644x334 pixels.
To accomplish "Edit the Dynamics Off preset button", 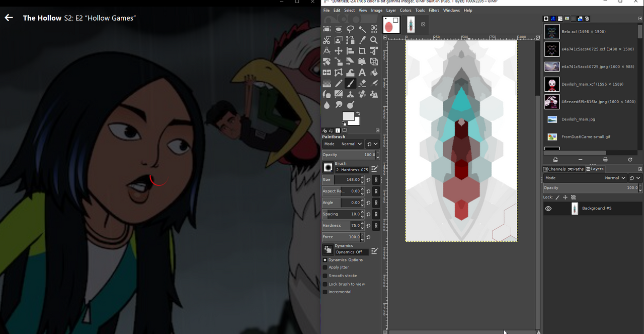I will point(375,251).
